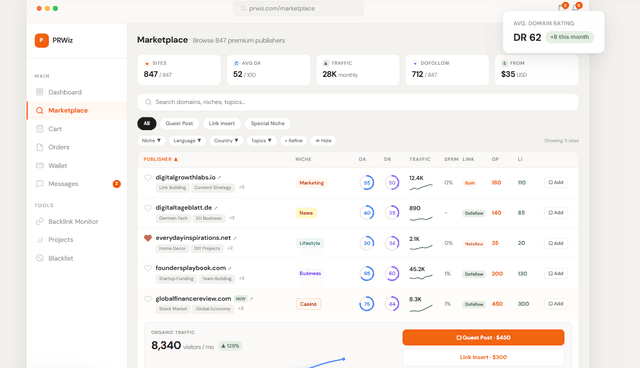640x368 pixels.
Task: Click the Messages unread count badge
Action: (x=117, y=184)
